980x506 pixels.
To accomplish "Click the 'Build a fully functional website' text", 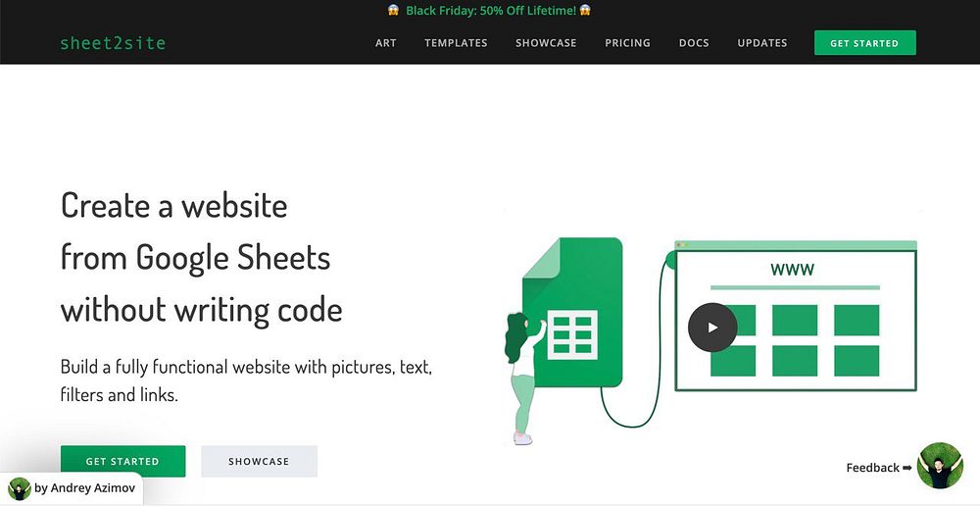I will click(246, 380).
